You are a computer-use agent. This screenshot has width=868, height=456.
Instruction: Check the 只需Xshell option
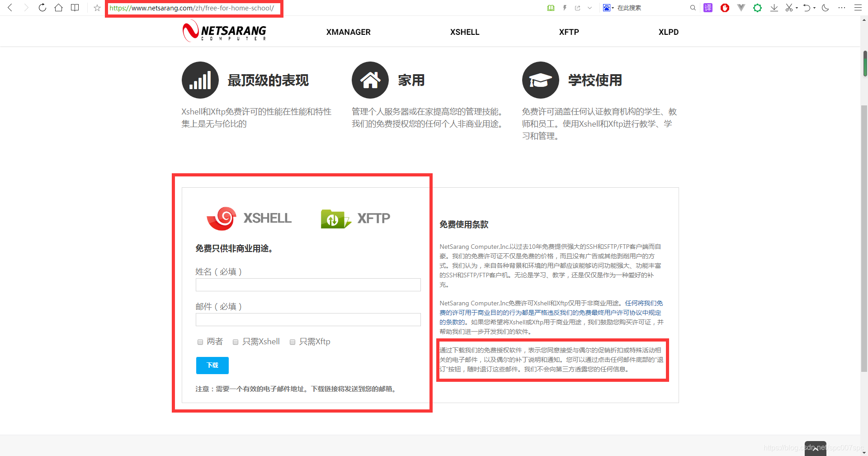point(235,342)
